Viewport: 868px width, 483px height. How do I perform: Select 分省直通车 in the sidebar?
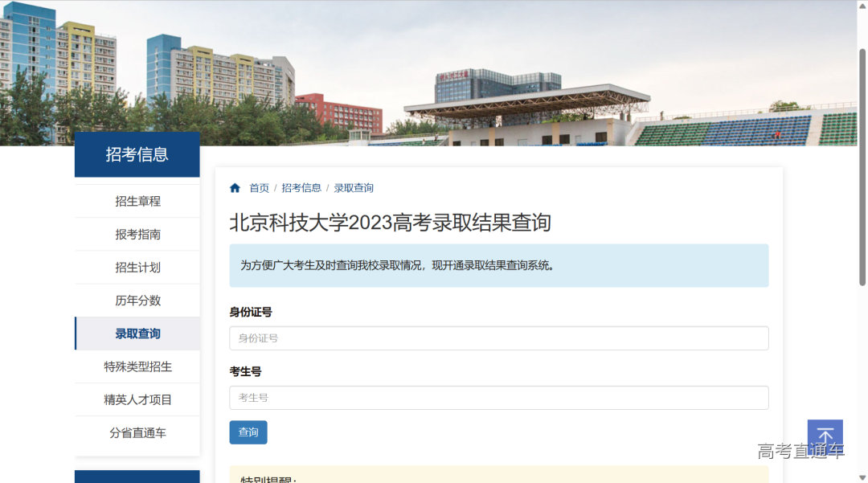[137, 432]
